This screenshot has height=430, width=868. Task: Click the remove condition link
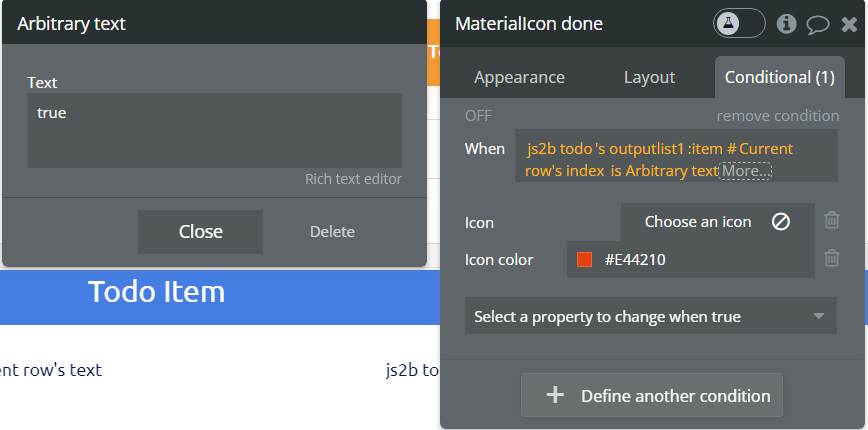point(777,116)
